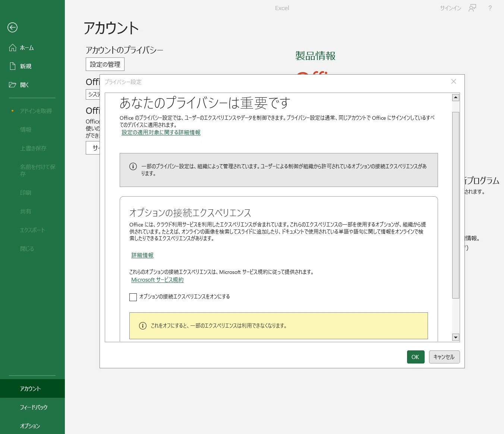
Task: Open Microsoft サービス規約 link
Action: 157,280
